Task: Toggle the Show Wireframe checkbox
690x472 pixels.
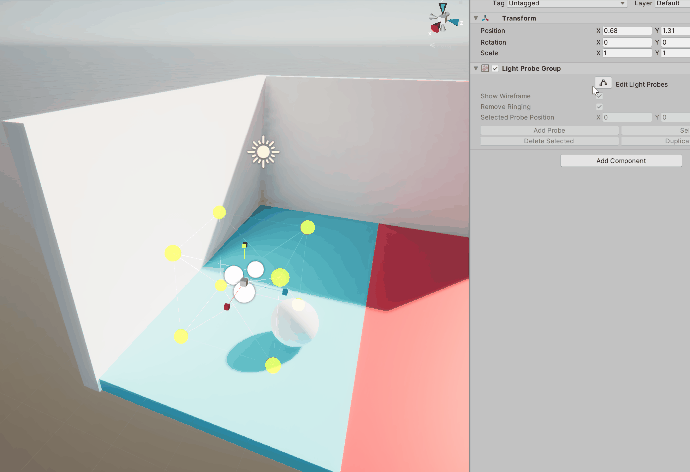Action: click(x=599, y=96)
